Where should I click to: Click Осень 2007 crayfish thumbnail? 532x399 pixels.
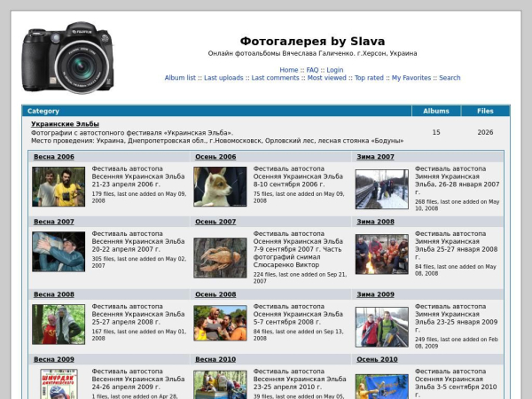[220, 258]
